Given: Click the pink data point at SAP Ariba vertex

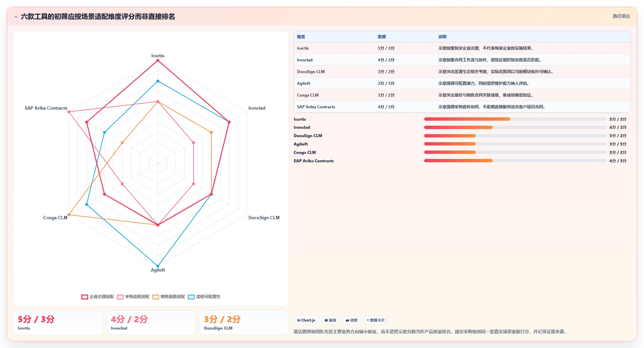Looking at the screenshot, I should pyautogui.click(x=69, y=112).
